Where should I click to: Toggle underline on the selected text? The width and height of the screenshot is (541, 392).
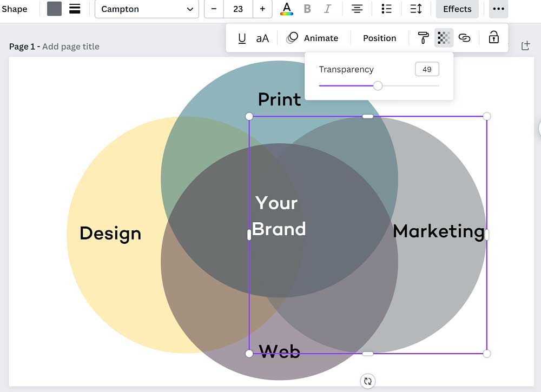coord(242,38)
